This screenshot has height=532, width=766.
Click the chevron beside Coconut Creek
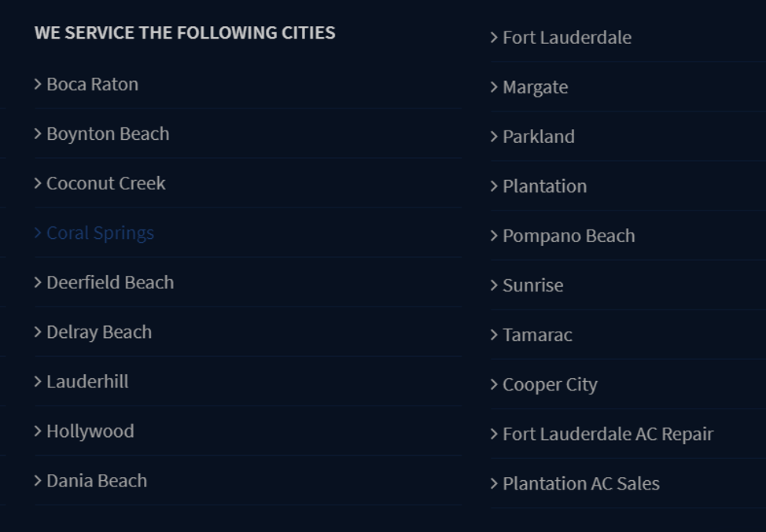coord(38,184)
